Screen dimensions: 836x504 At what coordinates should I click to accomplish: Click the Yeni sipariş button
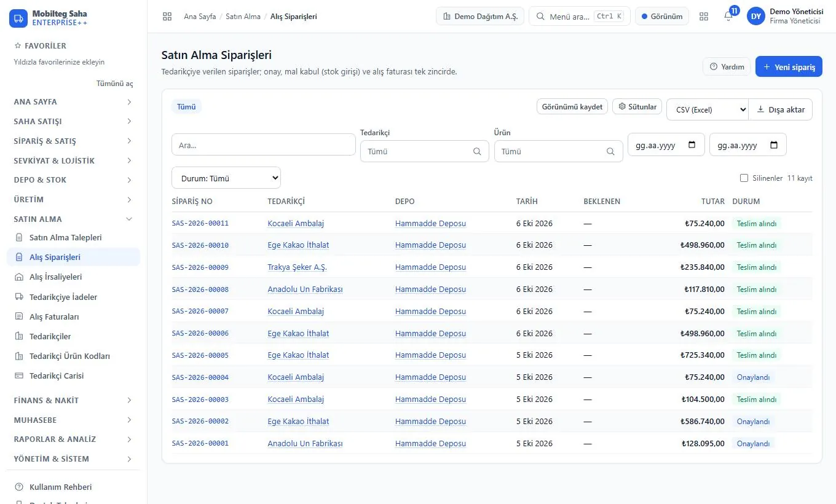click(x=789, y=66)
